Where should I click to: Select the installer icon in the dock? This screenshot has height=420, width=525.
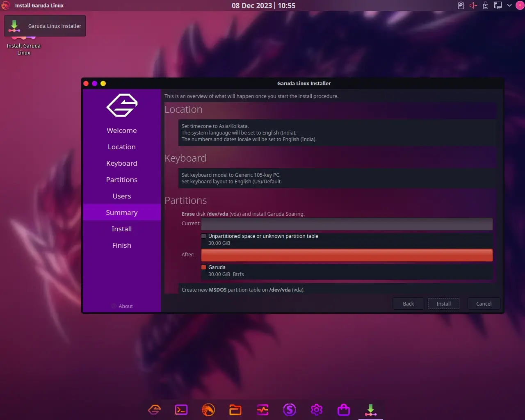371,409
